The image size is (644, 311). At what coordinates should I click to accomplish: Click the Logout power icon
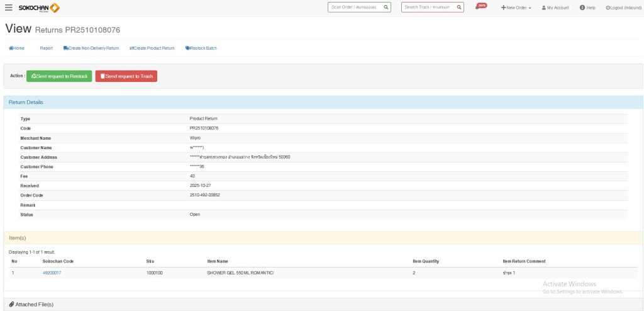[x=608, y=8]
